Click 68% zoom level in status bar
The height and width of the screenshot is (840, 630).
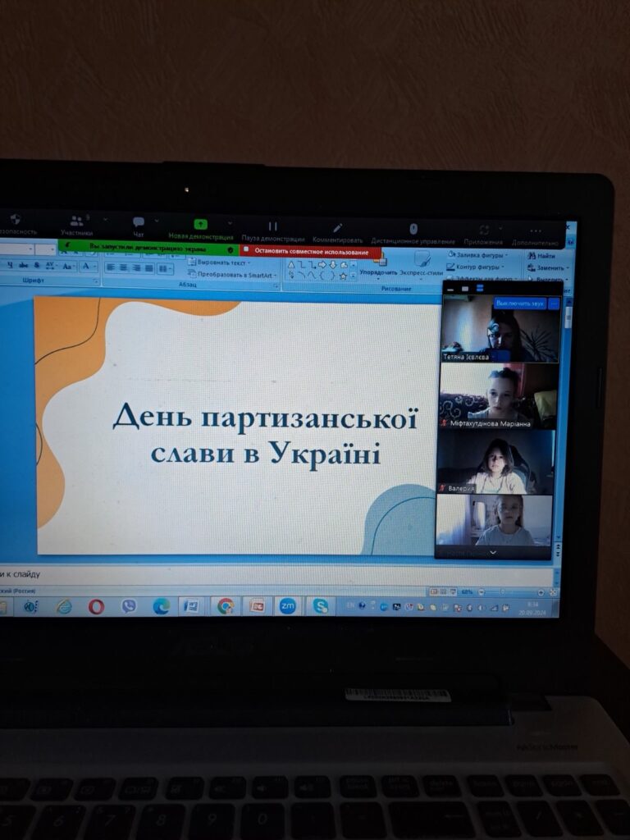point(467,592)
